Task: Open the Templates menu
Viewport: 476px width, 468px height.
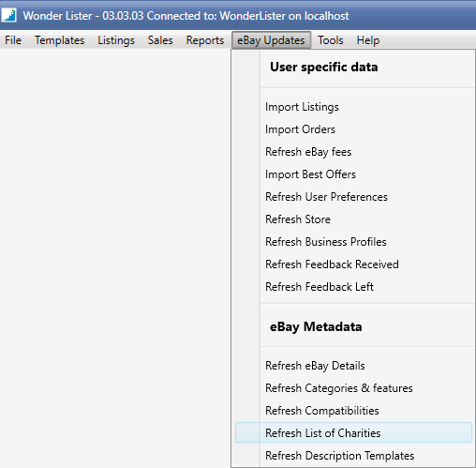Action: [x=59, y=40]
